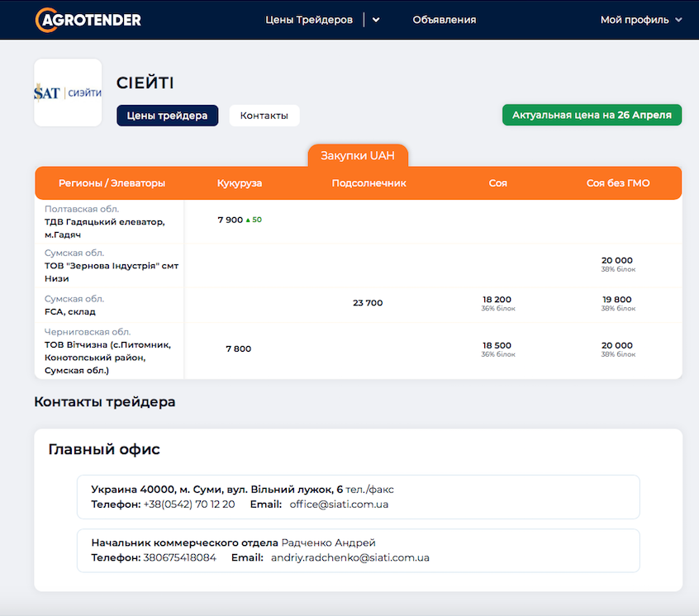The width and height of the screenshot is (699, 616).
Task: Select the Закупки UAH tab
Action: [358, 155]
